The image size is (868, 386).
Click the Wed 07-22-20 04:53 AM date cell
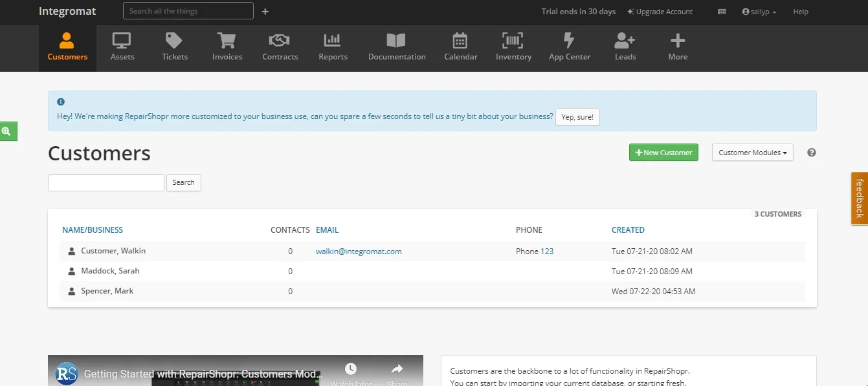pos(654,292)
